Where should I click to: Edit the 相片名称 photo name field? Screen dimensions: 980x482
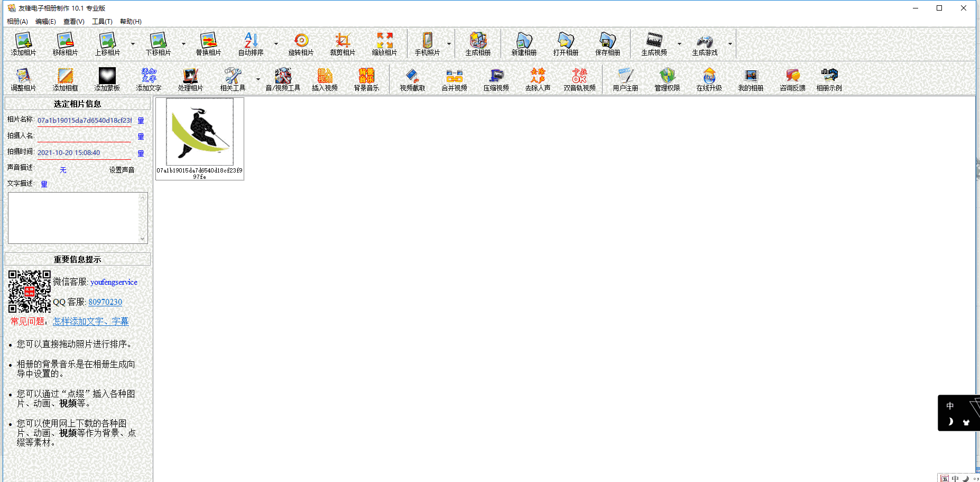84,121
